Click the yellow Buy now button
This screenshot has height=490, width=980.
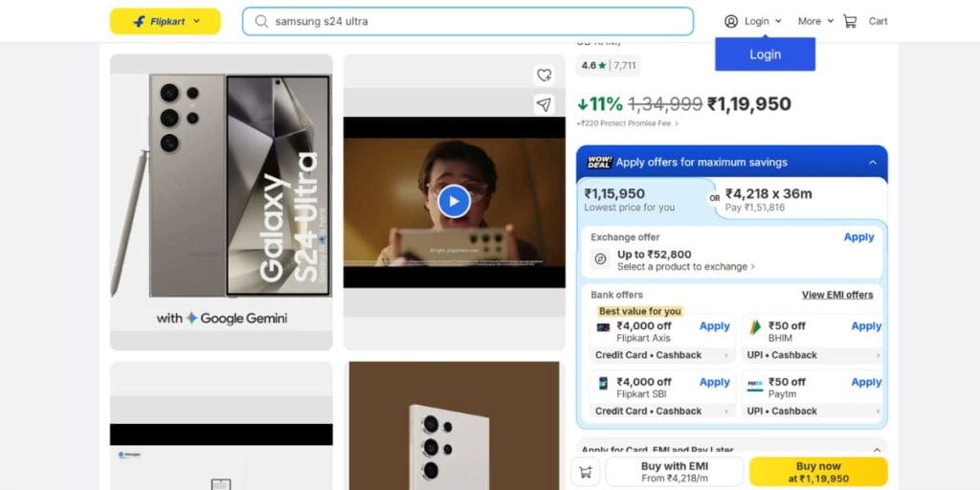(x=818, y=472)
